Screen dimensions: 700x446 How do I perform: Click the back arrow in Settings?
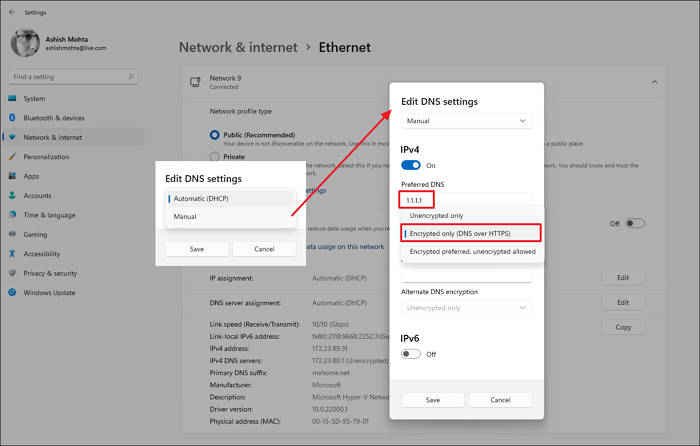(x=10, y=13)
